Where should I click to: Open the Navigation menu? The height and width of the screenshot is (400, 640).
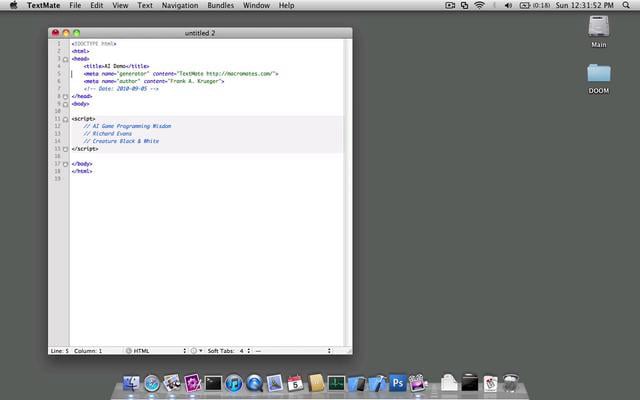(x=180, y=5)
